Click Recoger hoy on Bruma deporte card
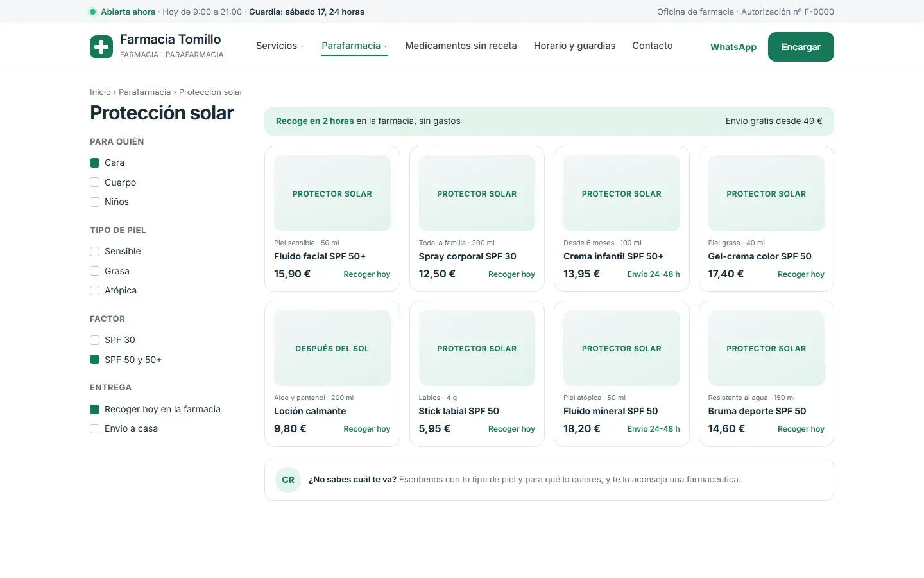 coord(801,429)
